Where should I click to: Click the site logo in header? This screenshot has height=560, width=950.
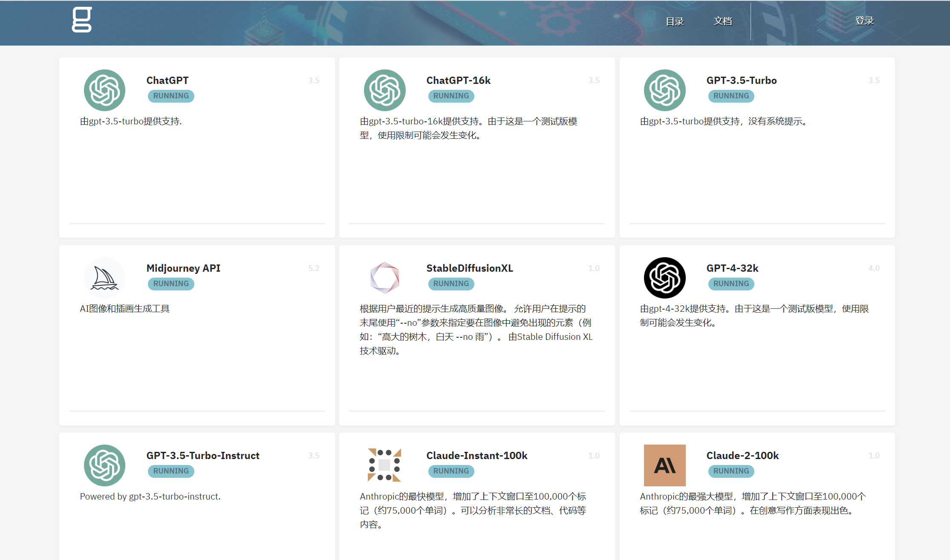click(x=81, y=20)
